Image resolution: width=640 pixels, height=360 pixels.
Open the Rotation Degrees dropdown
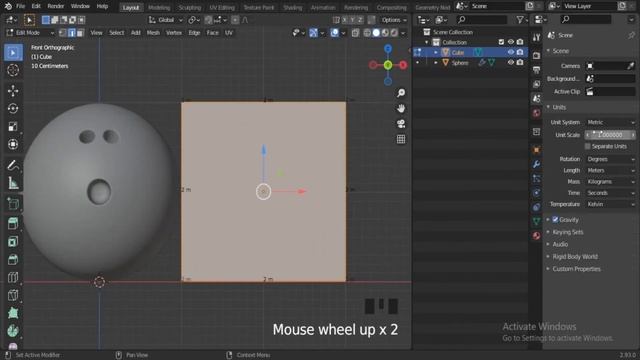tap(611, 159)
